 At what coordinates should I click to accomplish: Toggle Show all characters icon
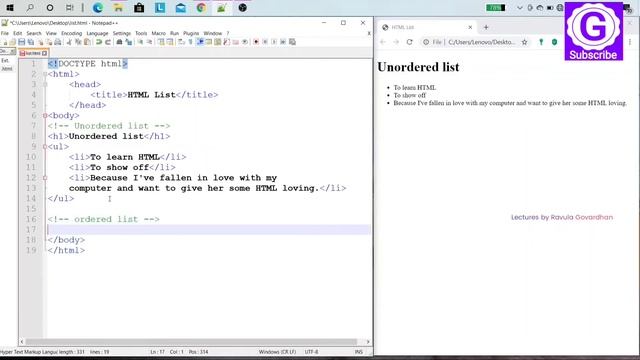[x=190, y=42]
